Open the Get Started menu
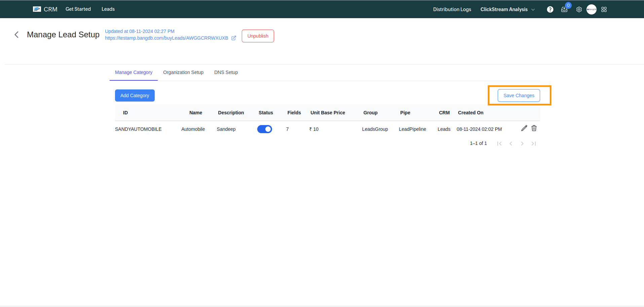 click(78, 9)
